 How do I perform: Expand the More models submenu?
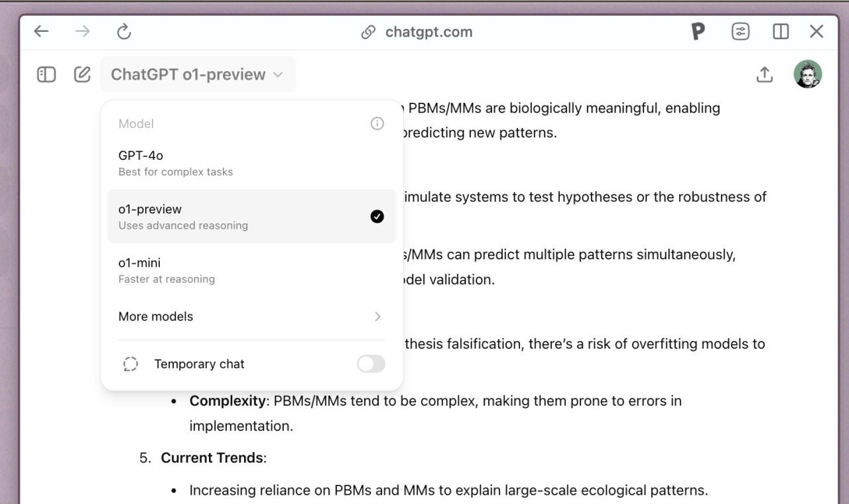click(251, 316)
